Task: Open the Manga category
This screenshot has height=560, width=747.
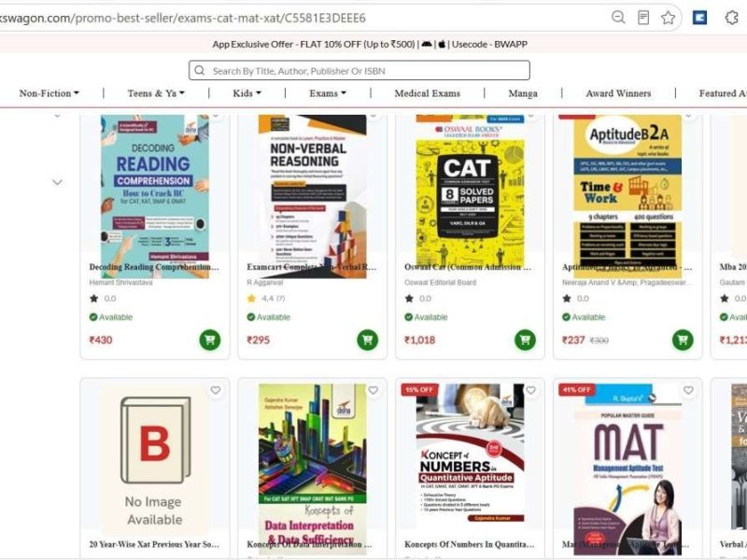Action: click(523, 93)
